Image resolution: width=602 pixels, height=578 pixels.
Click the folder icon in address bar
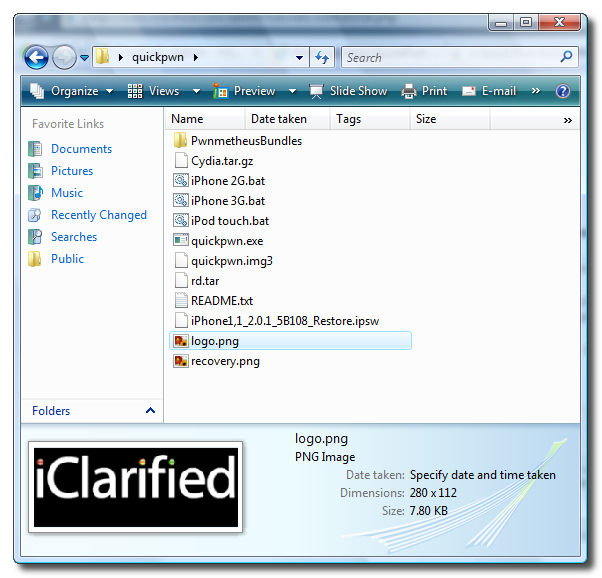103,57
